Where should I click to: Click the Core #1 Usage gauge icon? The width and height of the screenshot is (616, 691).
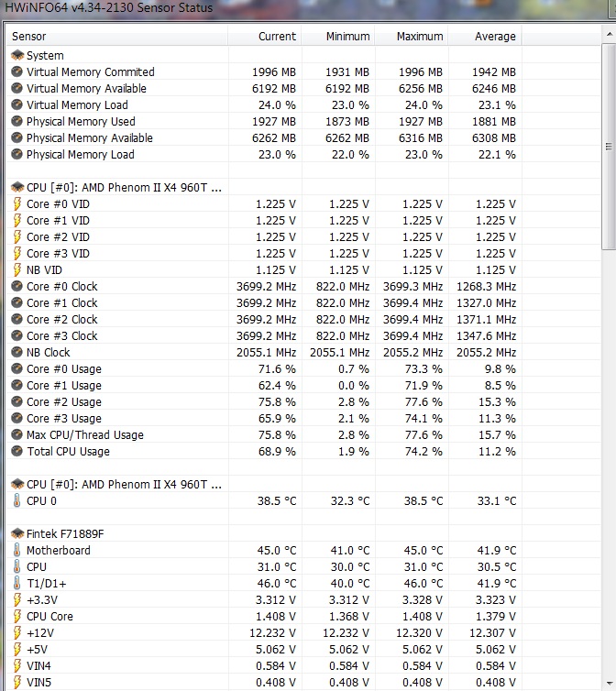[16, 385]
